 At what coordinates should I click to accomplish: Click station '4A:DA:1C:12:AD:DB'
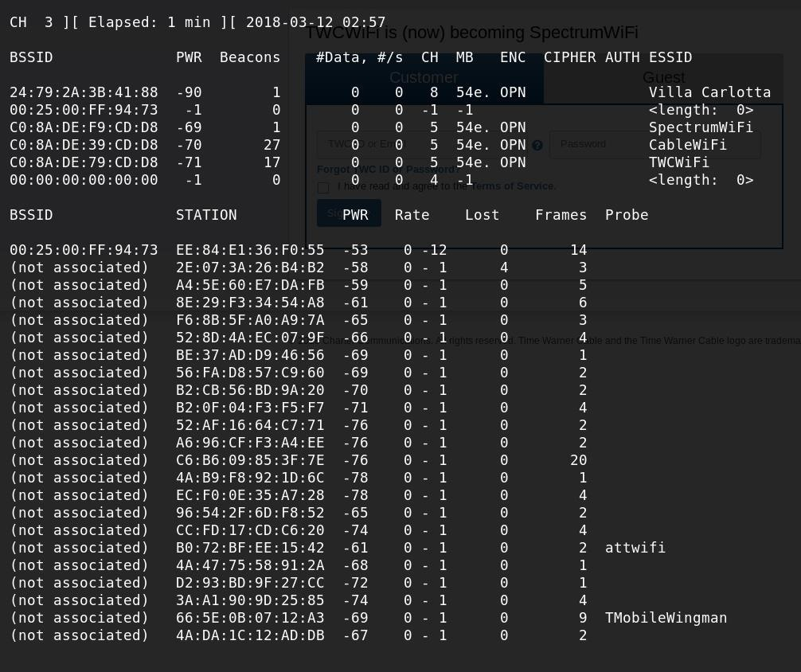point(250,635)
